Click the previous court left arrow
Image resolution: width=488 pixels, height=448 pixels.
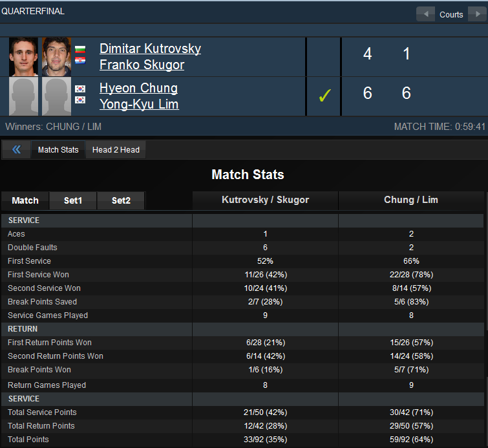425,14
